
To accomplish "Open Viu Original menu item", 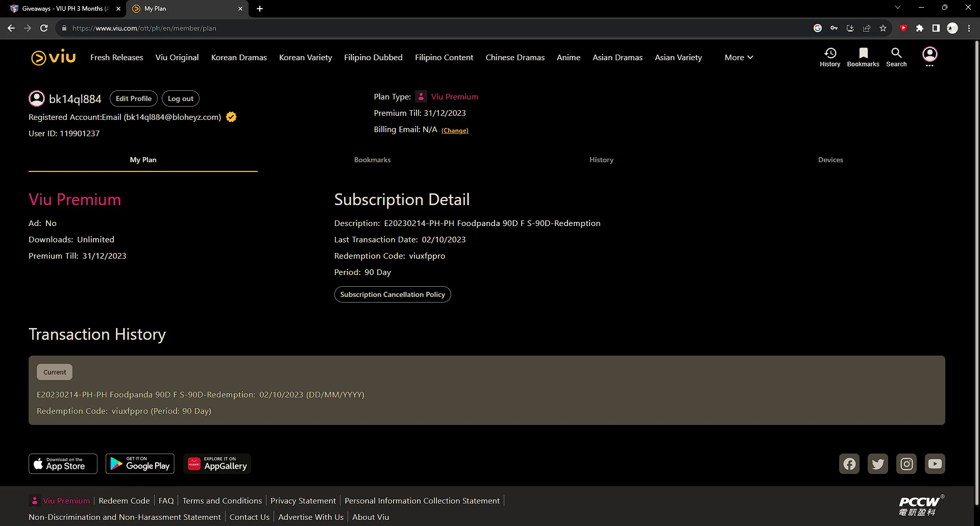I will point(177,57).
